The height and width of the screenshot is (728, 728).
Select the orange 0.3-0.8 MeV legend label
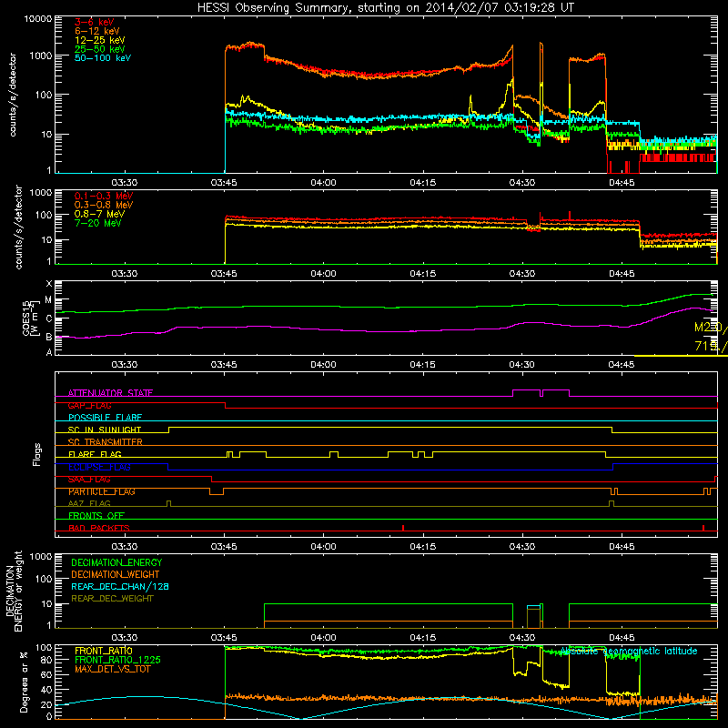(104, 205)
